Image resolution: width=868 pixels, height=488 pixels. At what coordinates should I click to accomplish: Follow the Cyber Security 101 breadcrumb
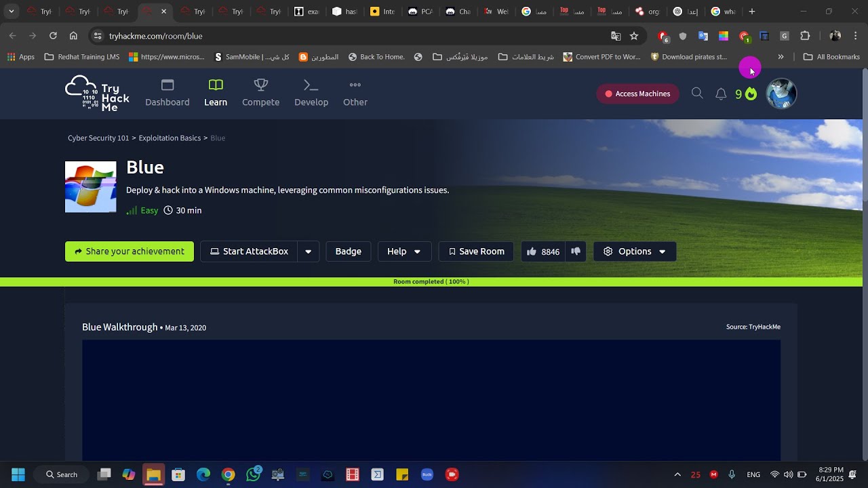click(98, 138)
